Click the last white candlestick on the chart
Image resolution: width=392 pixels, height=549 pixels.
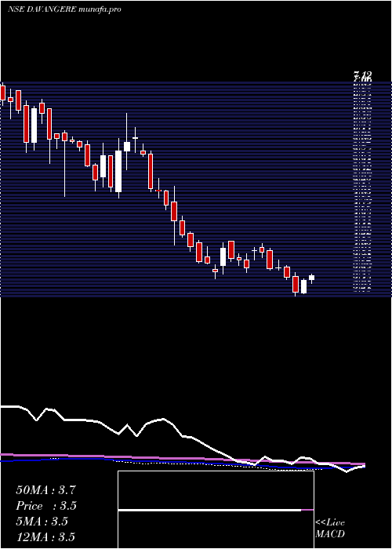coord(311,278)
